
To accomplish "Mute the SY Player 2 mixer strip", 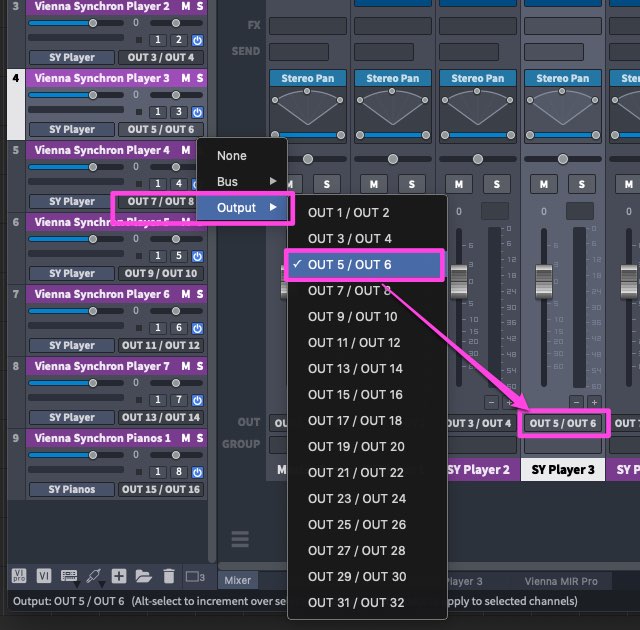I will (x=459, y=184).
